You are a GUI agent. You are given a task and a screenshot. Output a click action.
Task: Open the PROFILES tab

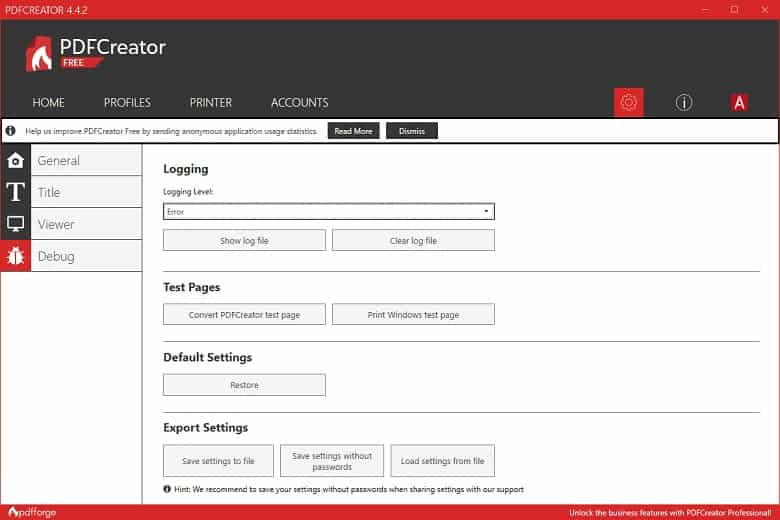point(127,103)
